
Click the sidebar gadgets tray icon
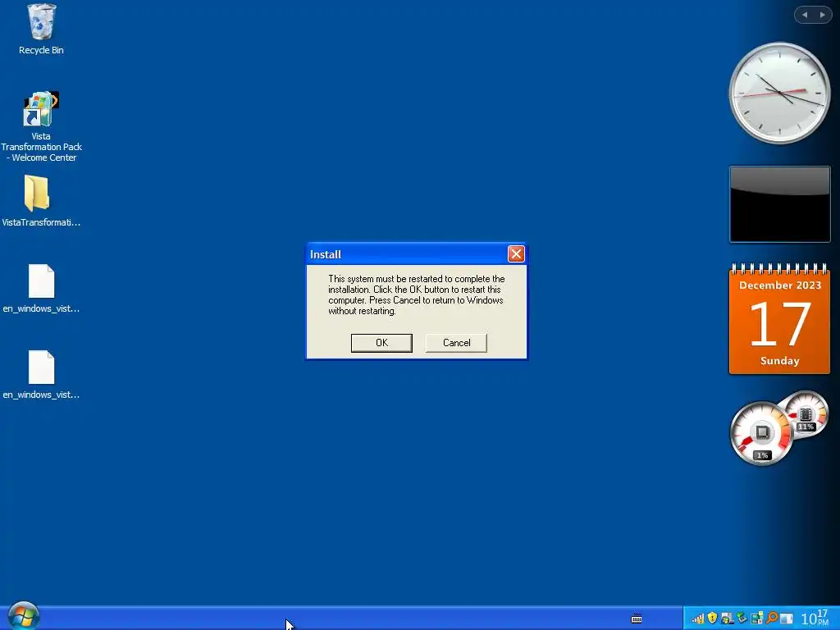pyautogui.click(x=757, y=618)
